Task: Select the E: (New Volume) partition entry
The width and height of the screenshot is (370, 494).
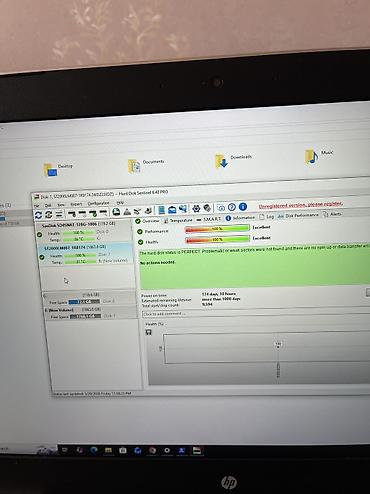Action: coord(90,313)
